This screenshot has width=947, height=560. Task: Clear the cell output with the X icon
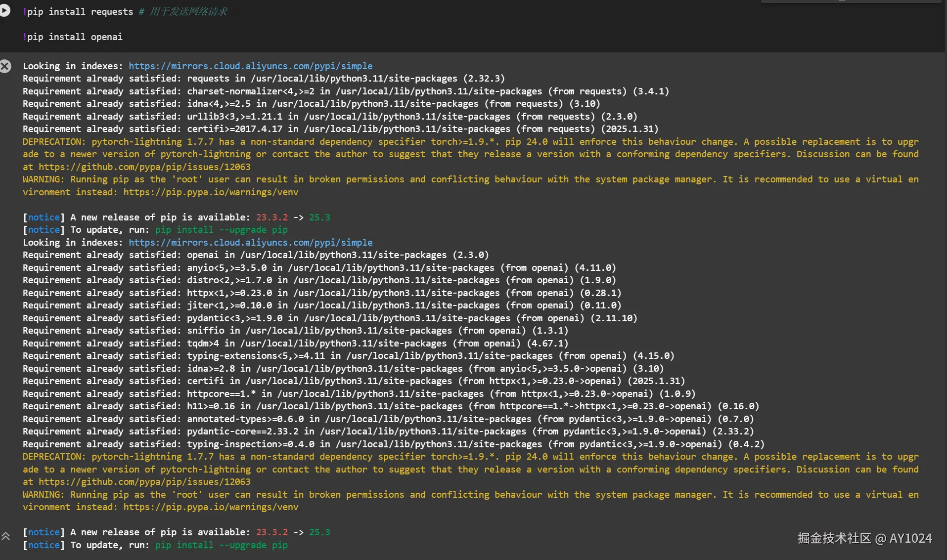click(x=5, y=66)
